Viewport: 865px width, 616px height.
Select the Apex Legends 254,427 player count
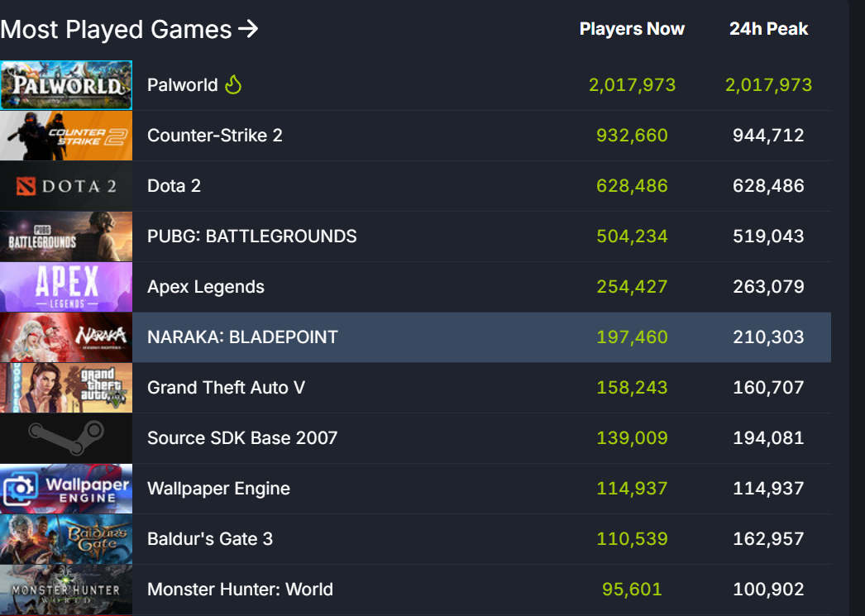[x=632, y=287]
